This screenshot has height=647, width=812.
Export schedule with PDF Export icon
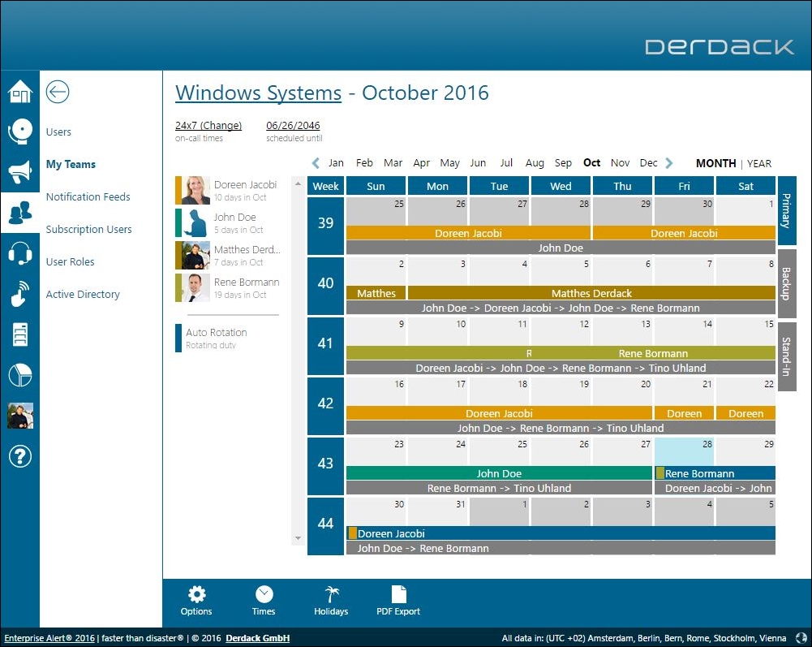[398, 601]
